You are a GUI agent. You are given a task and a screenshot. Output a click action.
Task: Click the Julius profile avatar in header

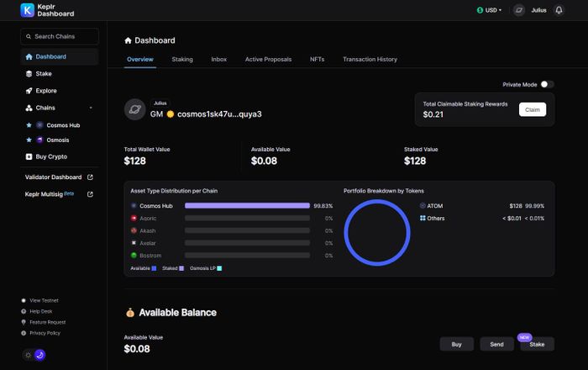(x=519, y=10)
